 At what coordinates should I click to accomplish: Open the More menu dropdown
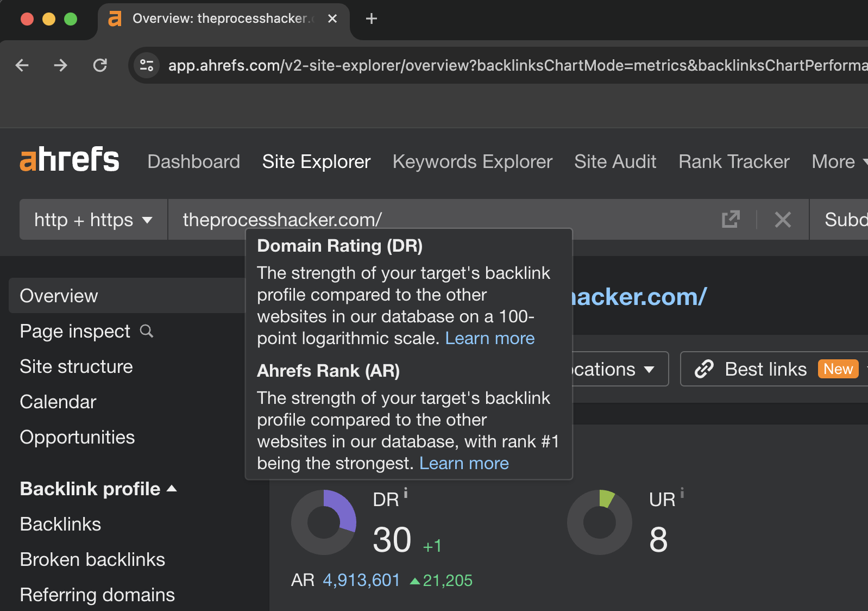coord(839,161)
